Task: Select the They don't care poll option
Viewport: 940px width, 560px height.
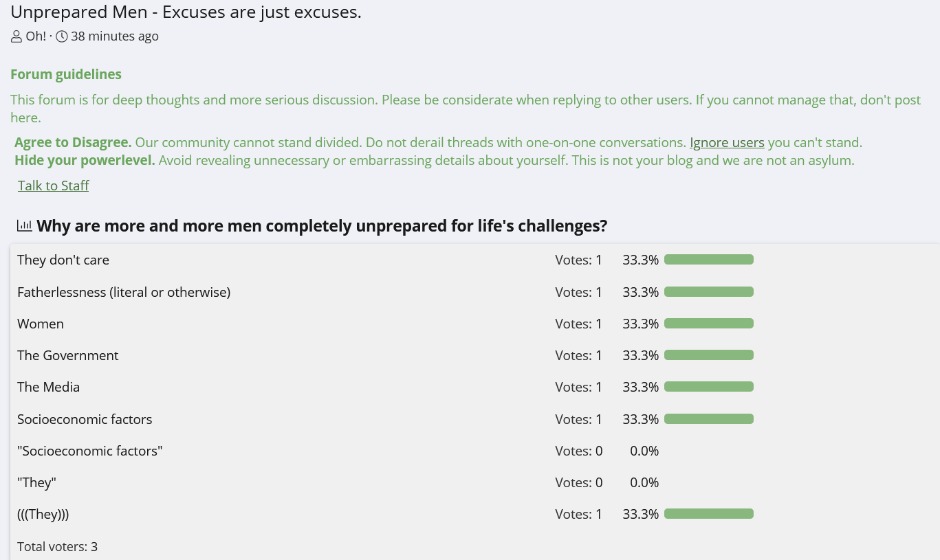Action: [x=63, y=260]
